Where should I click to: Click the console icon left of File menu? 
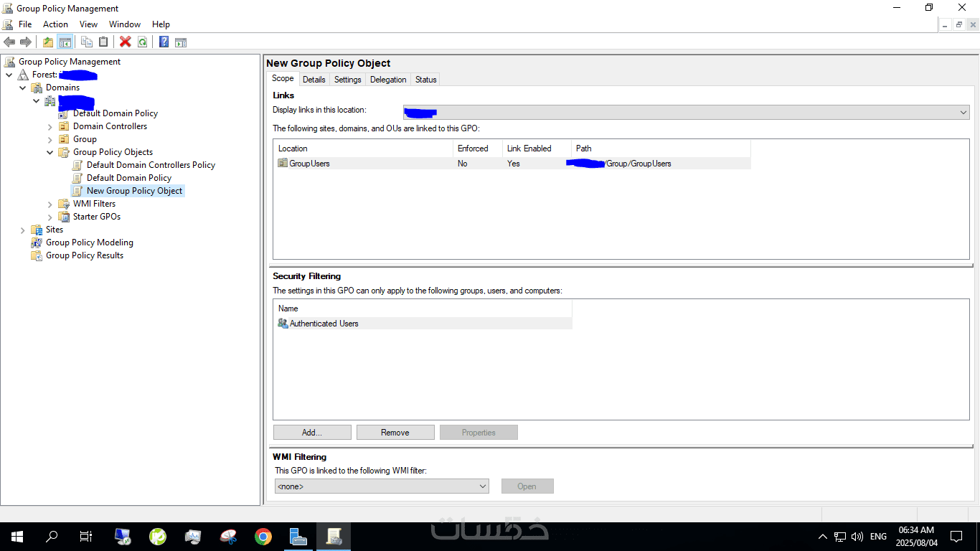pos(8,24)
